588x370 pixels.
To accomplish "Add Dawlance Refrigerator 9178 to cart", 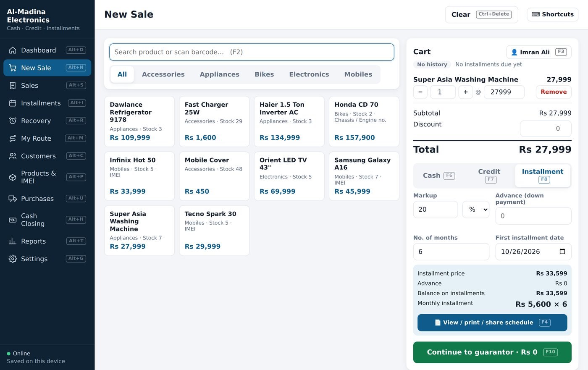I will 139,122.
